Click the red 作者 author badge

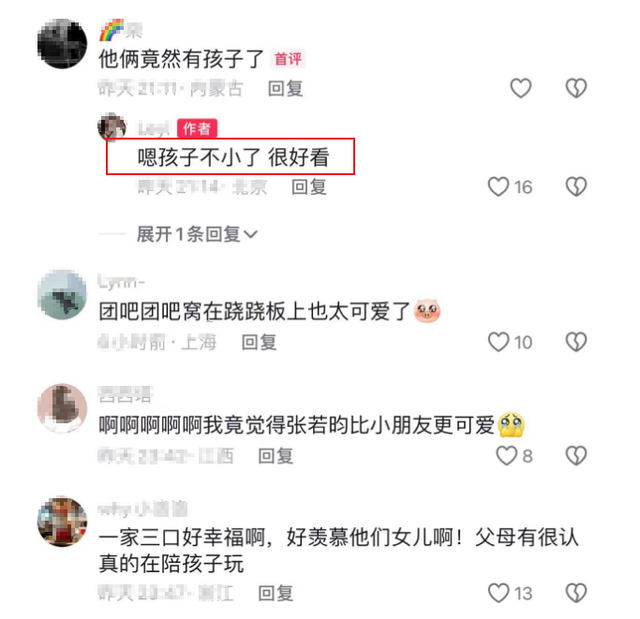(197, 129)
